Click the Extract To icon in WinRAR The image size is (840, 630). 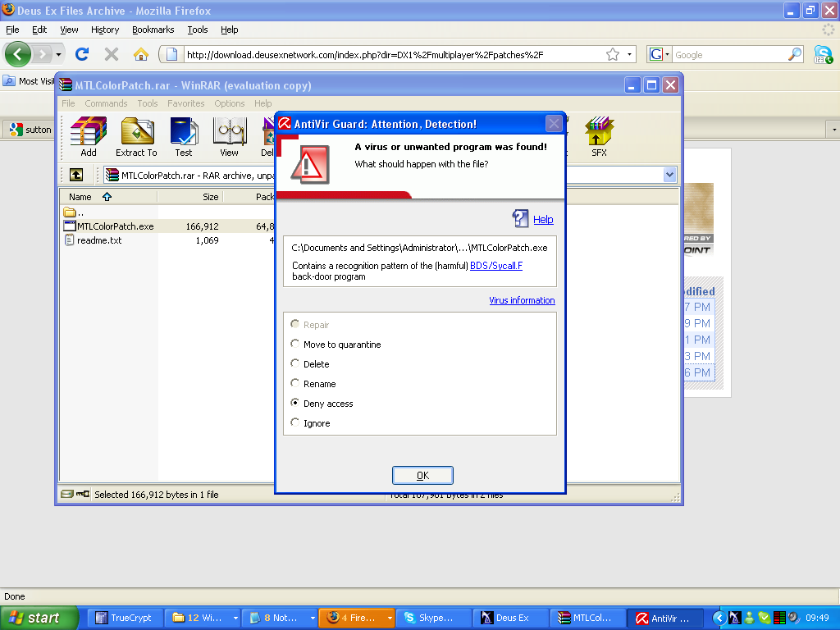point(137,137)
